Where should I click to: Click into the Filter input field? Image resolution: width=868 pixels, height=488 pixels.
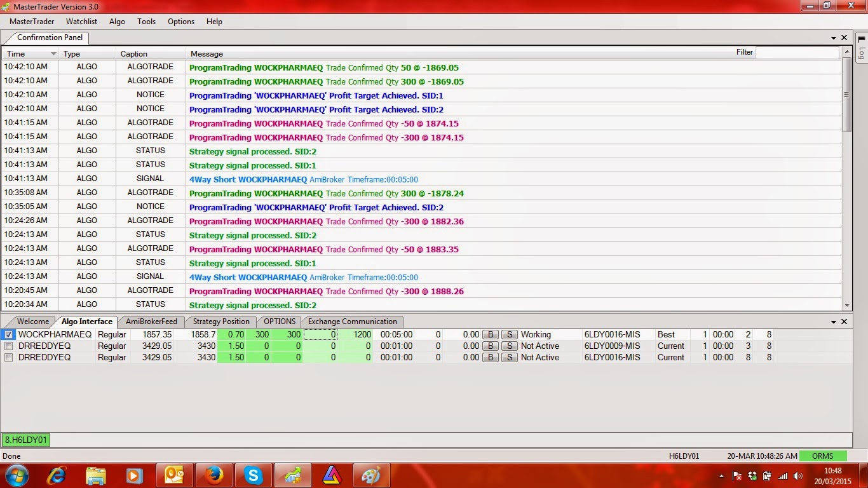tap(797, 53)
